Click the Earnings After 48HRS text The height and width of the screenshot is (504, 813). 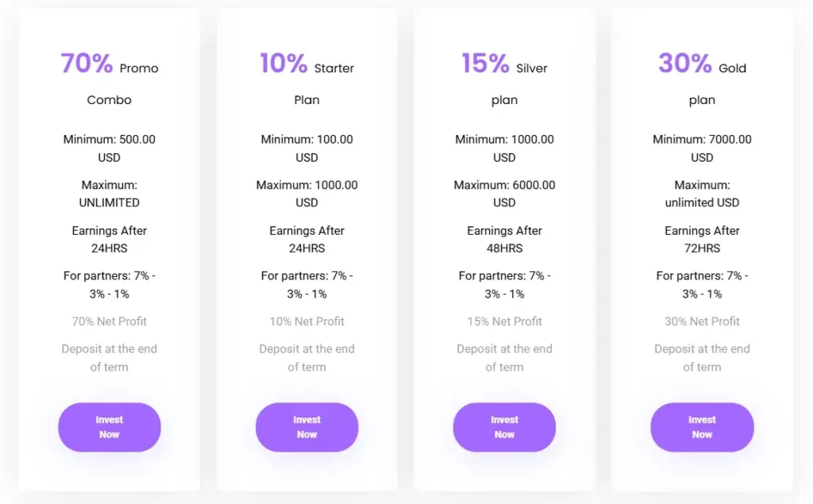pos(504,239)
